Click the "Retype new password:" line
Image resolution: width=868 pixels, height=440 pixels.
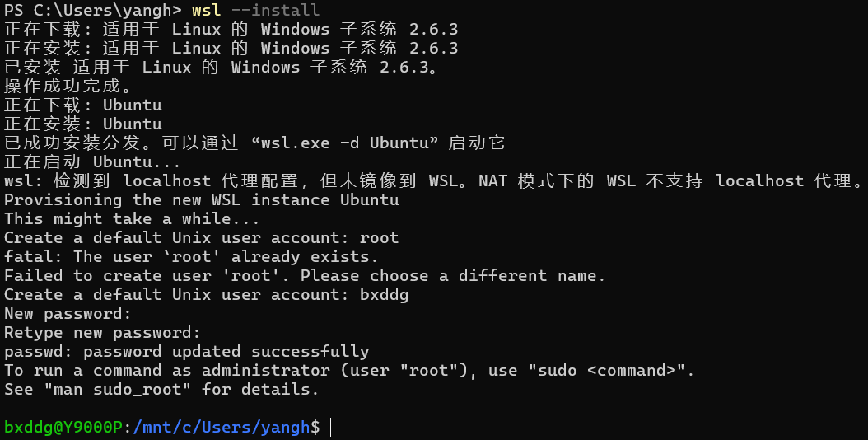[x=103, y=332]
